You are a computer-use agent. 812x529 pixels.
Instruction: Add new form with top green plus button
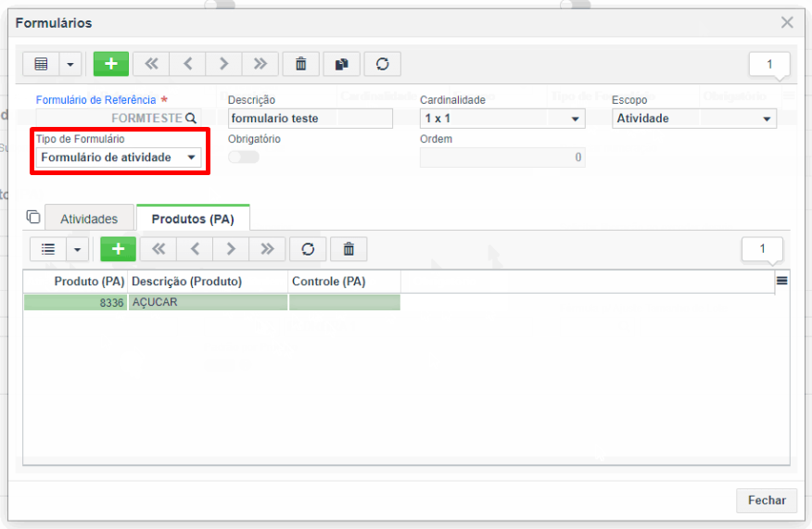[111, 64]
